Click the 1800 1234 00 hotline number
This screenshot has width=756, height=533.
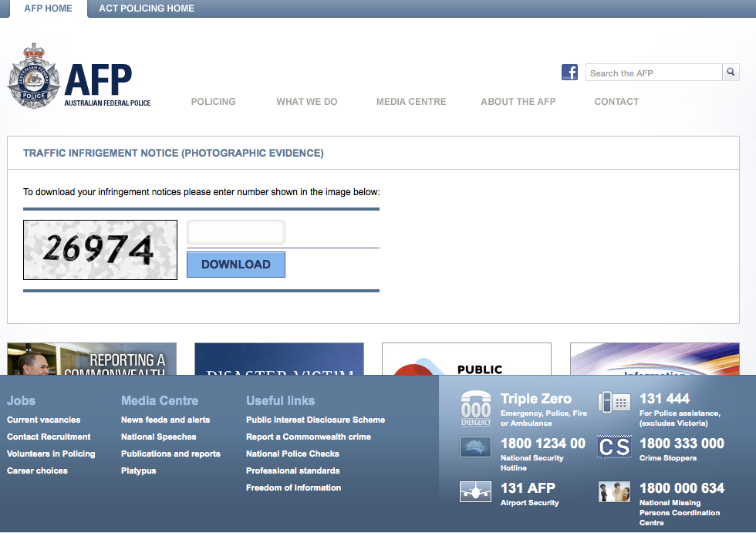coord(543,444)
